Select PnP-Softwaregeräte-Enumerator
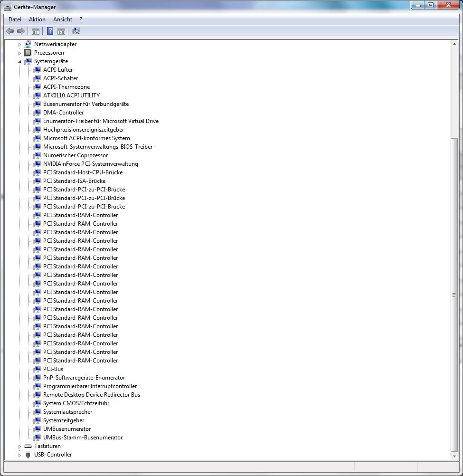Image resolution: width=463 pixels, height=476 pixels. point(84,378)
